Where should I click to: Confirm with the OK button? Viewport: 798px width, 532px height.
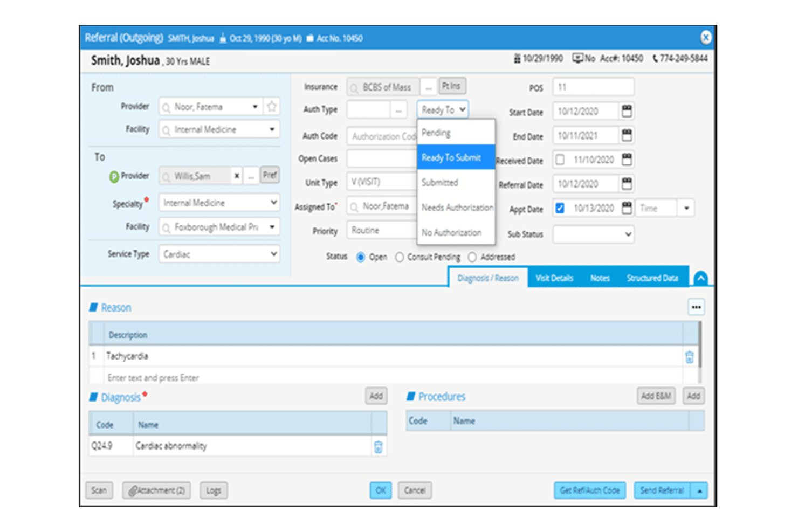381,490
